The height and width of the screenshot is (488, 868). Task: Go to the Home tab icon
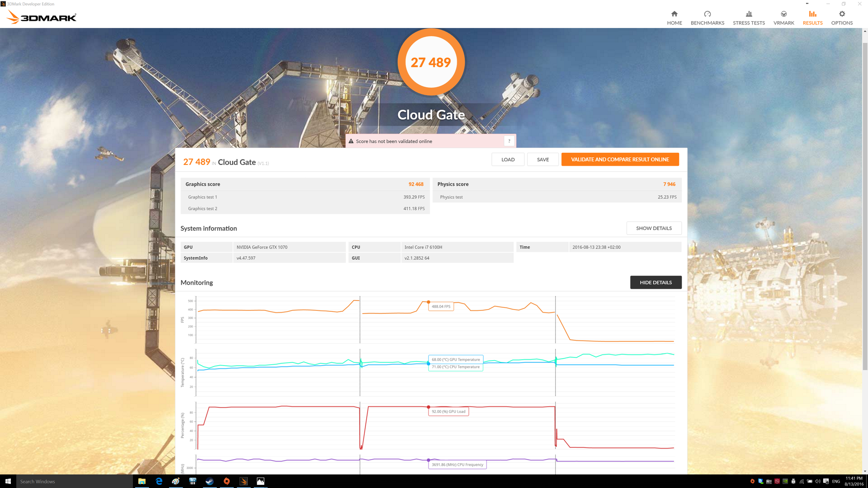(674, 14)
